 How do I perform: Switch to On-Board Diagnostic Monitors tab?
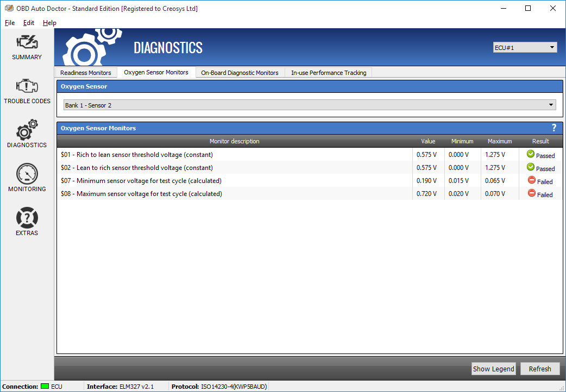click(240, 73)
